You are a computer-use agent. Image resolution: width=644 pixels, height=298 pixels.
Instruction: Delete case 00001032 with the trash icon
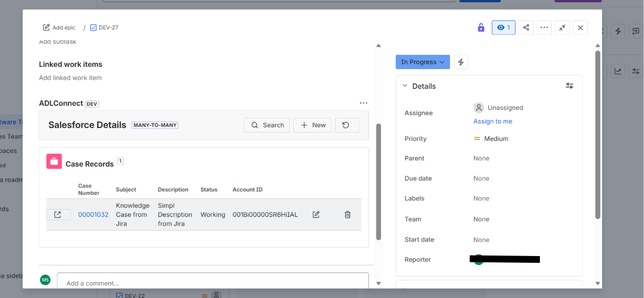tap(347, 215)
